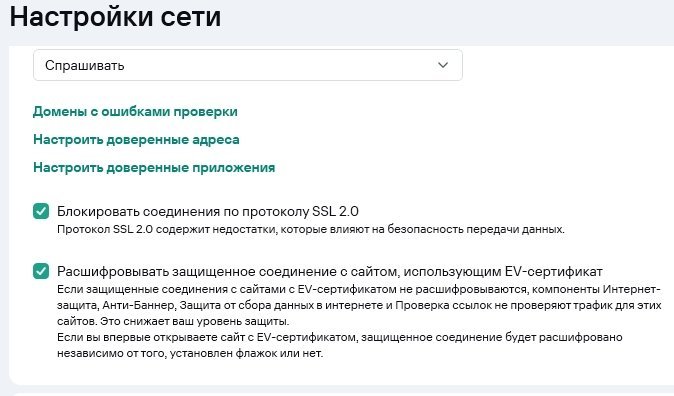Click the word EV-сертификат in the checkbox title
Image resolution: width=674 pixels, height=396 pixels.
[553, 272]
